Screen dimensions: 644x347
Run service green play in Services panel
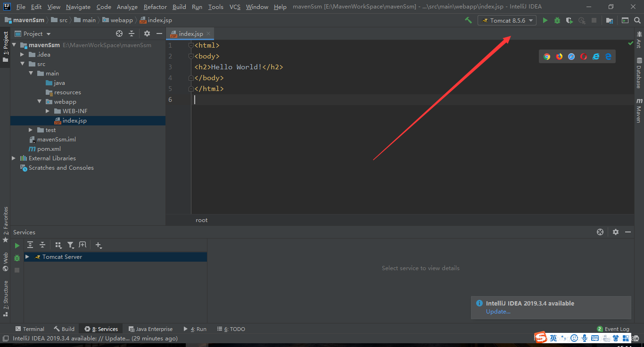(x=17, y=246)
